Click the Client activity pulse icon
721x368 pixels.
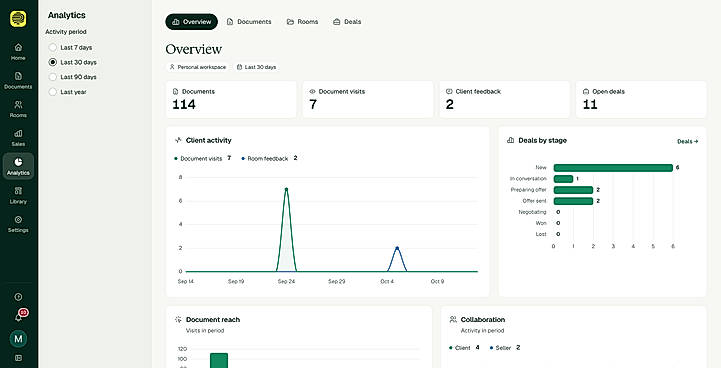tap(178, 140)
